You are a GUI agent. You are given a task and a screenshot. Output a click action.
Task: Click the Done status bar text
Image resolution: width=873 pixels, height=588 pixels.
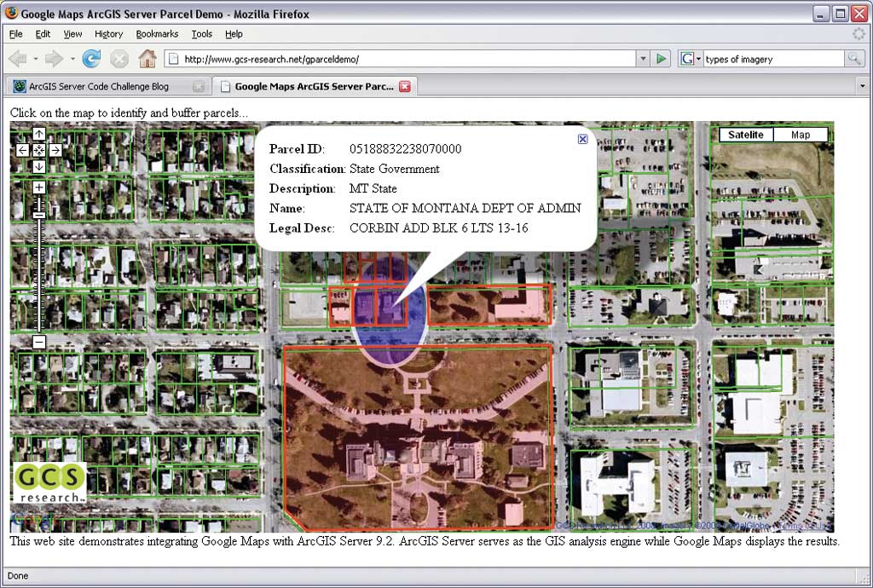tap(18, 576)
